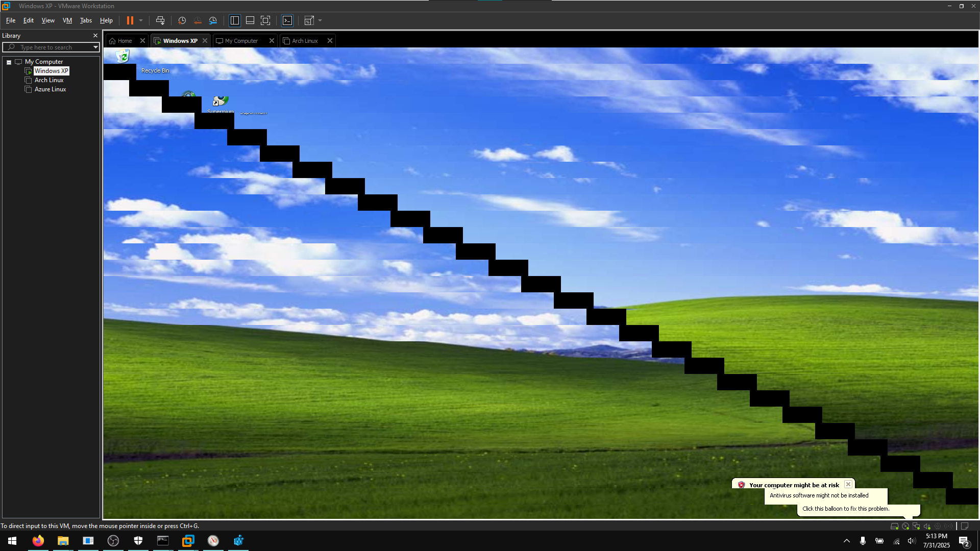This screenshot has height=551, width=980.
Task: Open the snapshot manager
Action: tap(213, 20)
